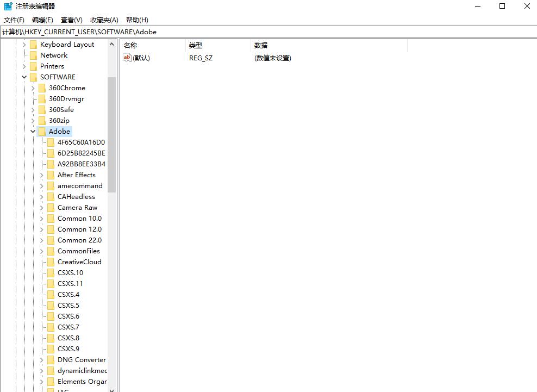Image resolution: width=537 pixels, height=392 pixels.
Task: Click the Camera Raw folder icon
Action: coord(51,207)
